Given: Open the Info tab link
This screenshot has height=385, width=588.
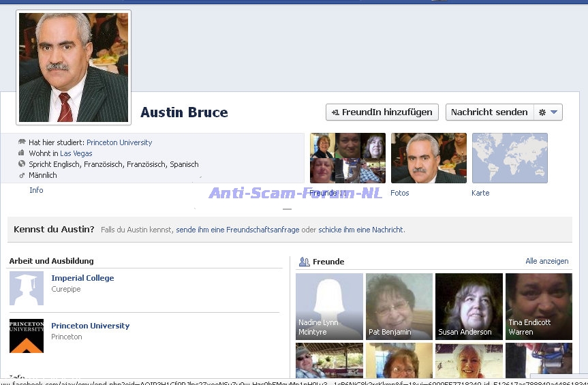Looking at the screenshot, I should point(36,190).
